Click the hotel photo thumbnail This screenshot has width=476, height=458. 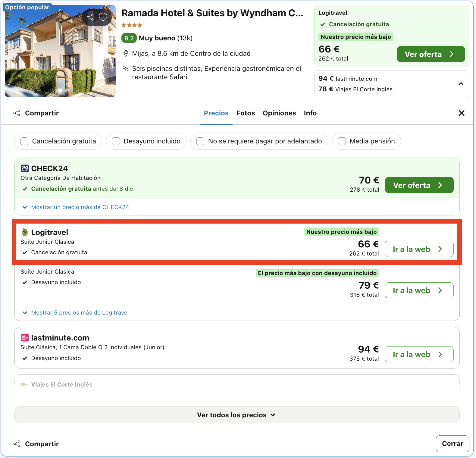pyautogui.click(x=60, y=51)
